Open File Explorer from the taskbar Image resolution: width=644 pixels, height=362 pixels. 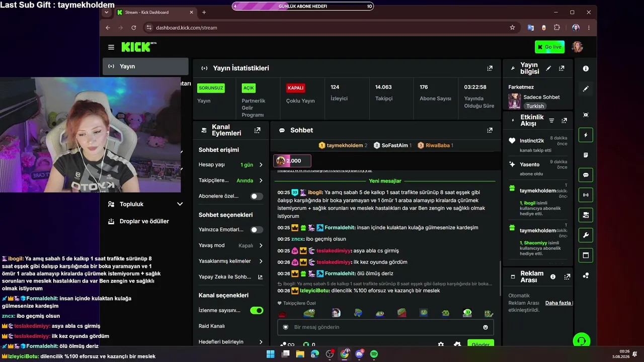point(300,354)
